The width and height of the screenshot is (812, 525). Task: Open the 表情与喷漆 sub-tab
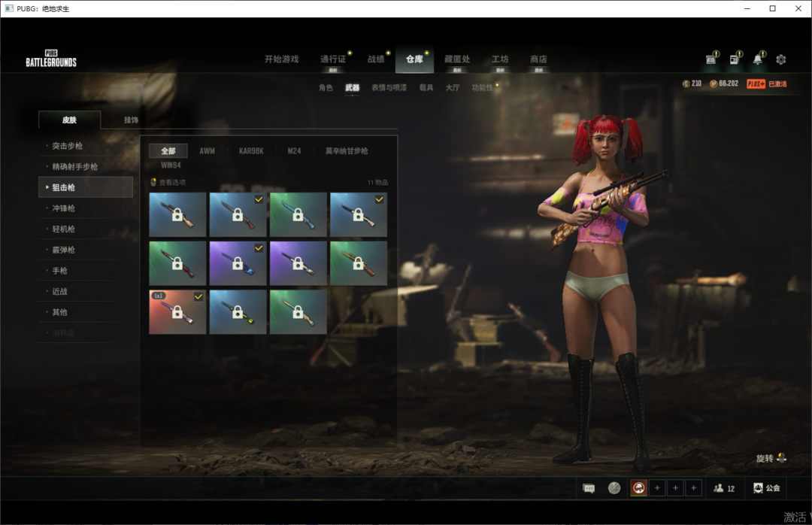pyautogui.click(x=389, y=87)
